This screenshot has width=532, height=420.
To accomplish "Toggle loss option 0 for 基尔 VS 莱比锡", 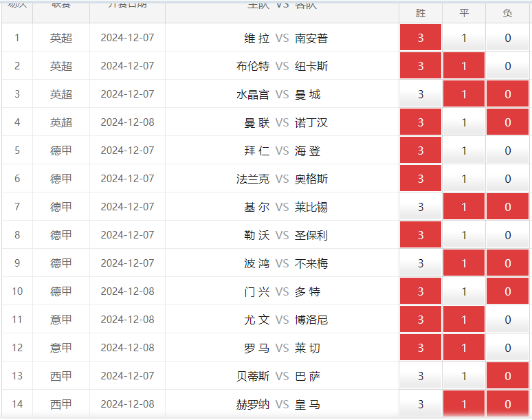I will click(x=507, y=206).
